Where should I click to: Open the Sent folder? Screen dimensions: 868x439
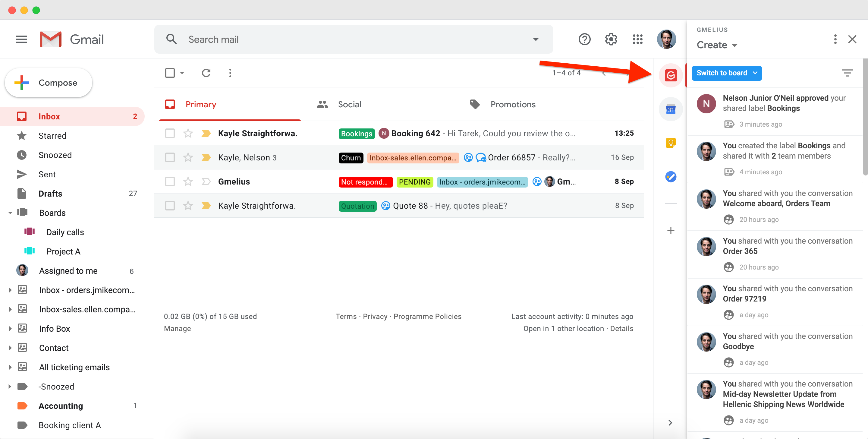click(x=72, y=174)
